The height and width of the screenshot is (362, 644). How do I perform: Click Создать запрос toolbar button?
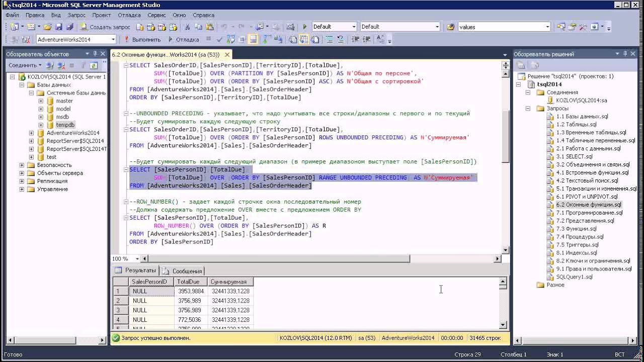(x=105, y=27)
